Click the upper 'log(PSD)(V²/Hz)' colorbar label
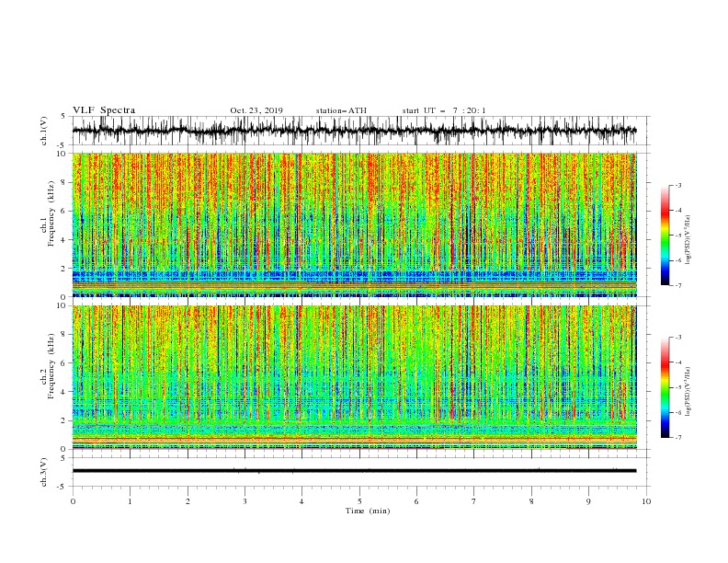Image resolution: width=728 pixels, height=563 pixels. click(x=688, y=240)
